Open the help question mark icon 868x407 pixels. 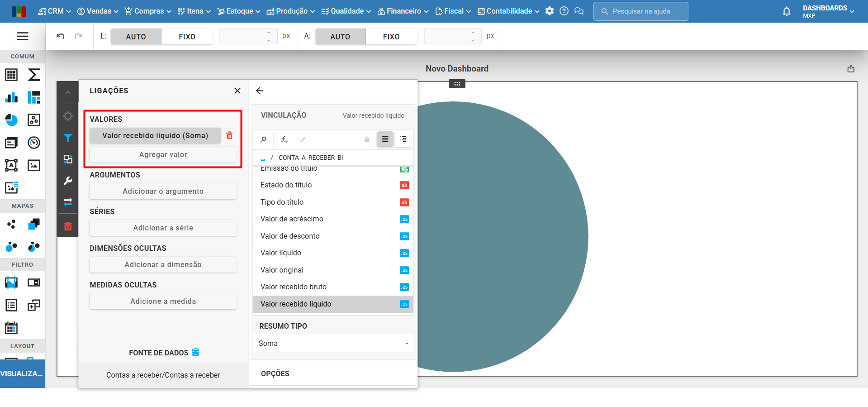pos(564,11)
